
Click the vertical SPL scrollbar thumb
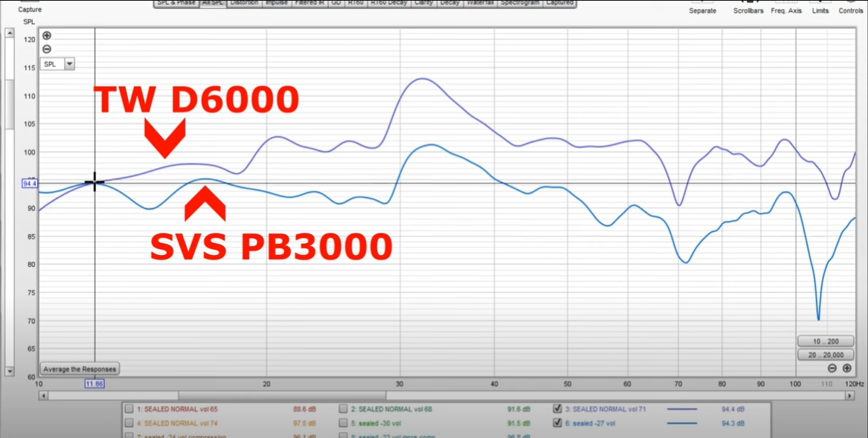click(10, 104)
